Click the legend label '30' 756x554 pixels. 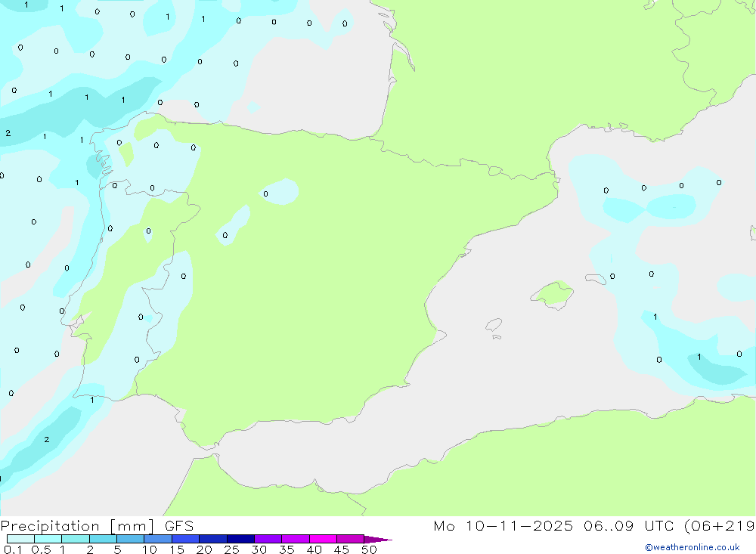(259, 549)
